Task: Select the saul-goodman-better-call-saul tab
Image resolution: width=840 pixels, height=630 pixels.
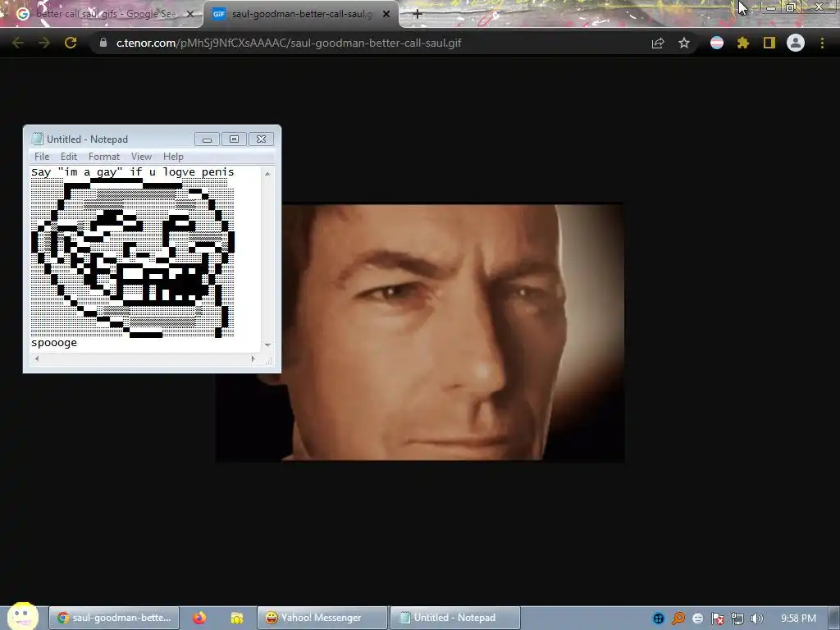Action: [301, 14]
